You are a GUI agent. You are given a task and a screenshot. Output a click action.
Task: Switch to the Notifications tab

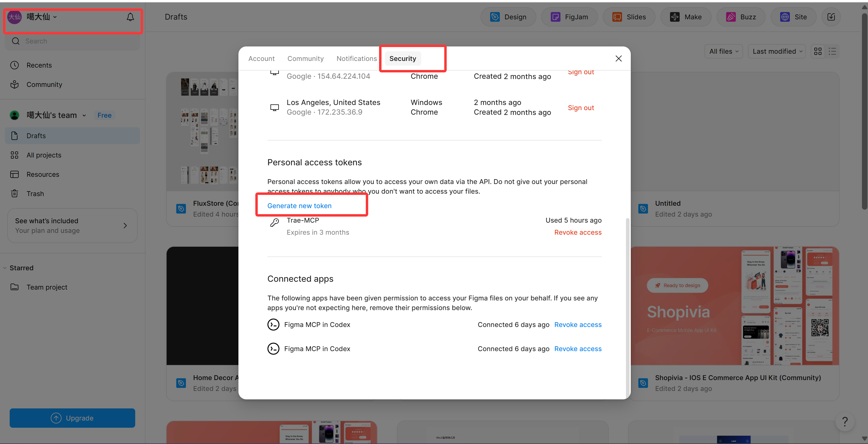coord(356,59)
